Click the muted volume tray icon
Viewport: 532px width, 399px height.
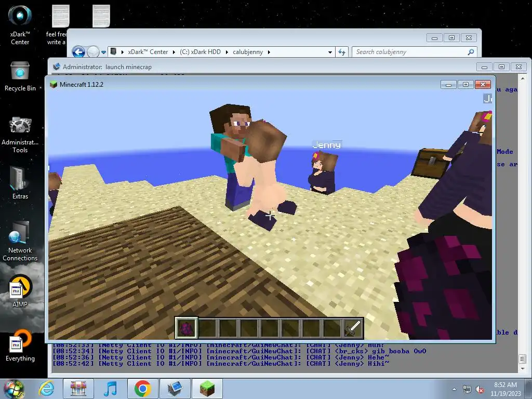pyautogui.click(x=480, y=389)
